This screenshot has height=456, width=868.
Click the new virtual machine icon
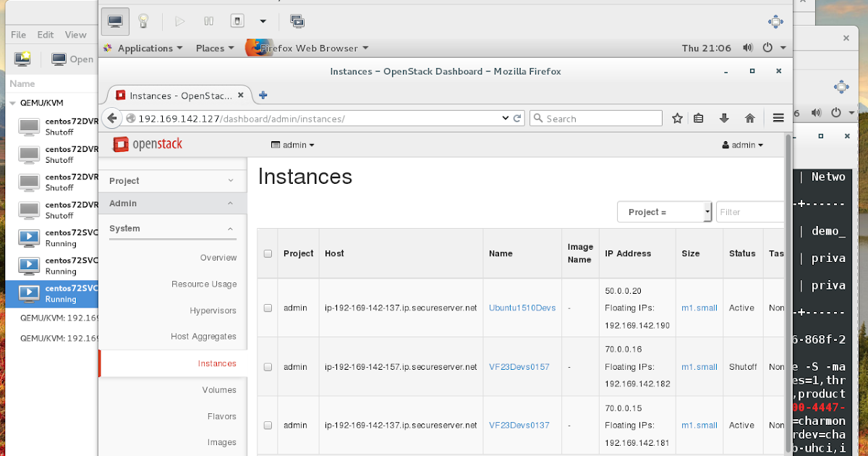pyautogui.click(x=22, y=59)
